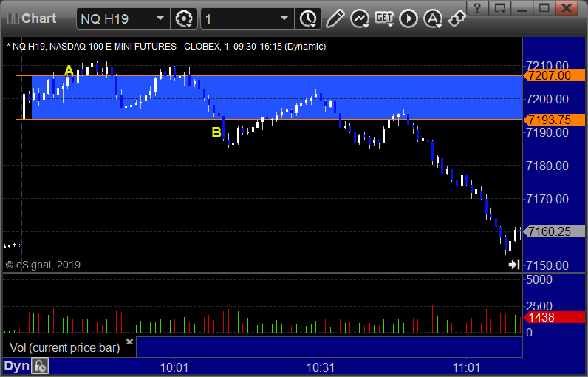
Task: Click the 10:31 time axis label
Action: [321, 367]
